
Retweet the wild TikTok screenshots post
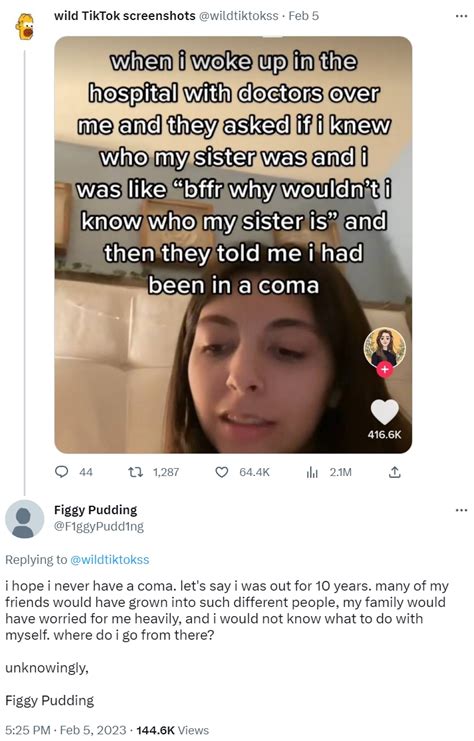[x=136, y=472]
